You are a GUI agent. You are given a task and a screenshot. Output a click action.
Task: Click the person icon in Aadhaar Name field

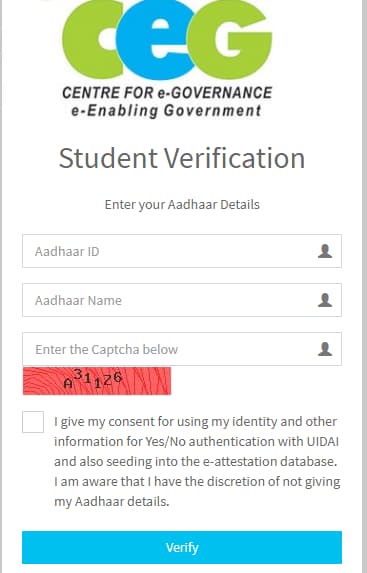tap(325, 300)
